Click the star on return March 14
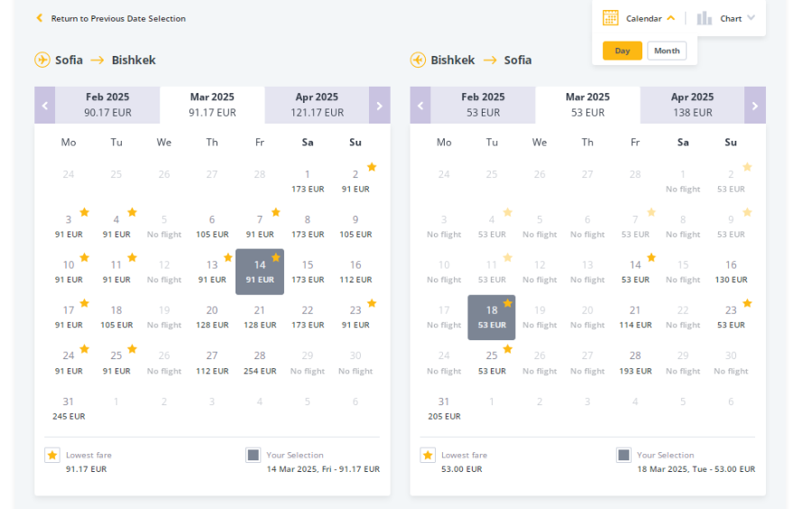Image resolution: width=812 pixels, height=509 pixels. [x=651, y=257]
